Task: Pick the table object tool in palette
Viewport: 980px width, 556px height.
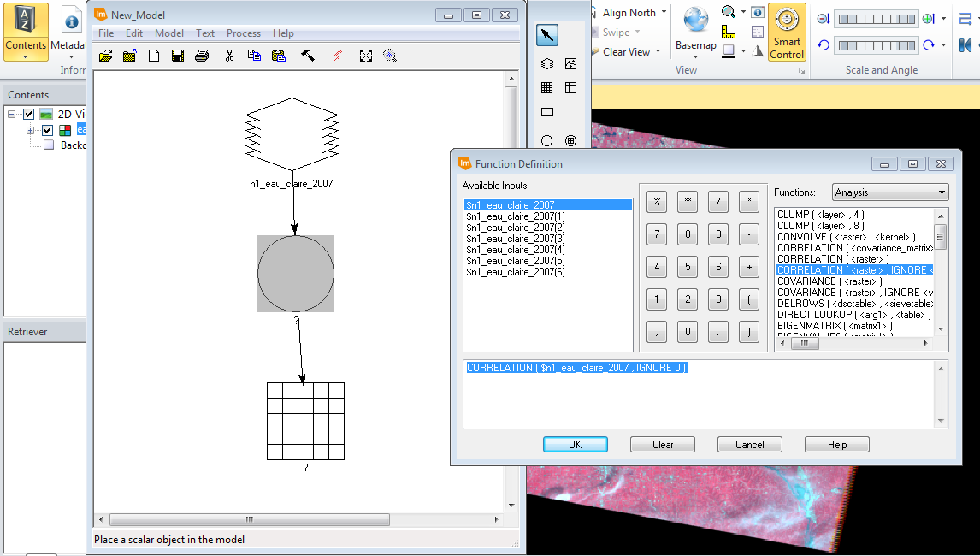Action: pyautogui.click(x=570, y=88)
